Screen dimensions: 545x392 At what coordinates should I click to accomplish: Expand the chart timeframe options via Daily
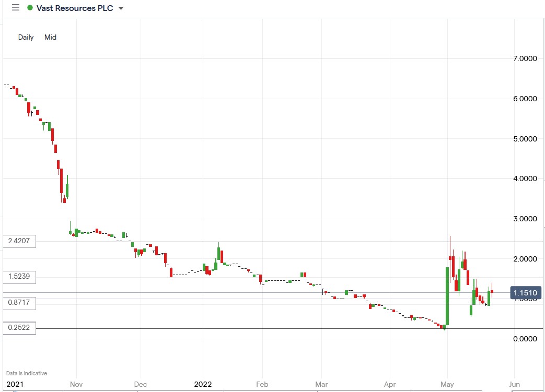[x=26, y=37]
